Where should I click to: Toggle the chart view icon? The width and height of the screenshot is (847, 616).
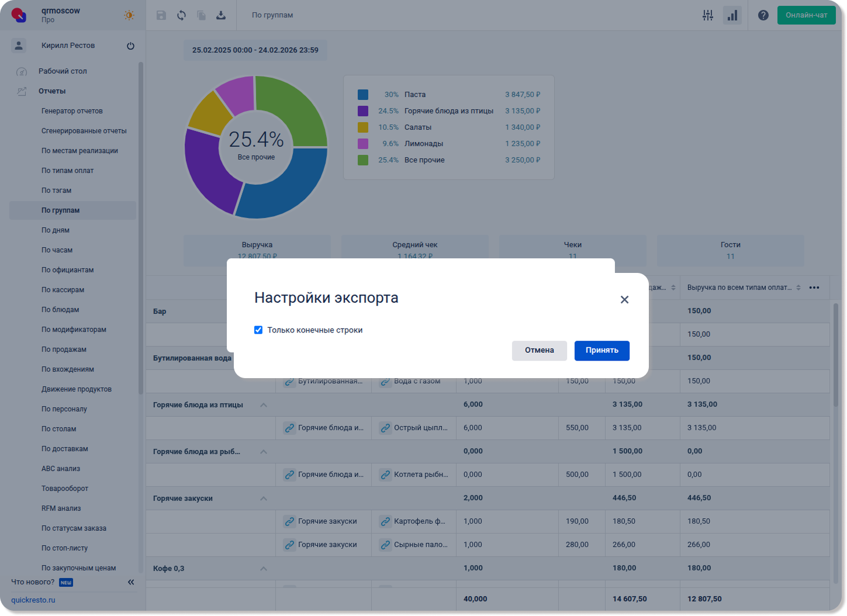[x=732, y=15]
